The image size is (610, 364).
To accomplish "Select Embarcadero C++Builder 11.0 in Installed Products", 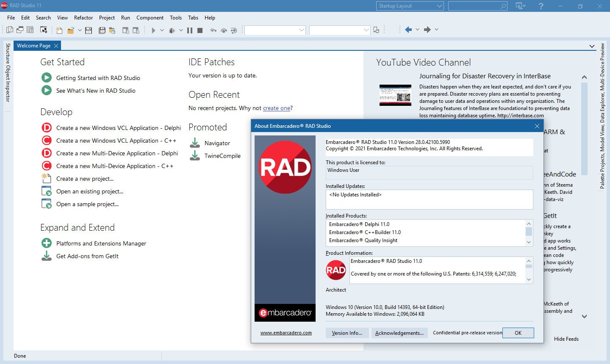I will point(365,232).
